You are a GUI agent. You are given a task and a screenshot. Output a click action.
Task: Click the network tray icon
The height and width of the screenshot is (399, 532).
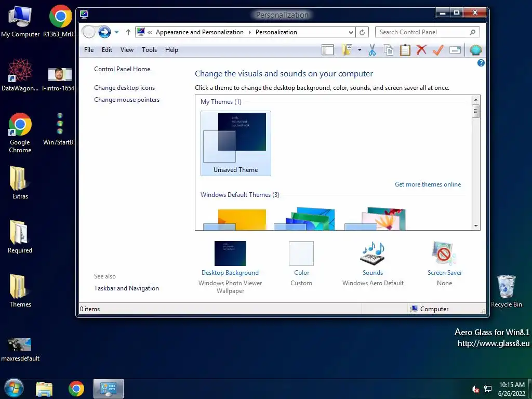pos(488,389)
